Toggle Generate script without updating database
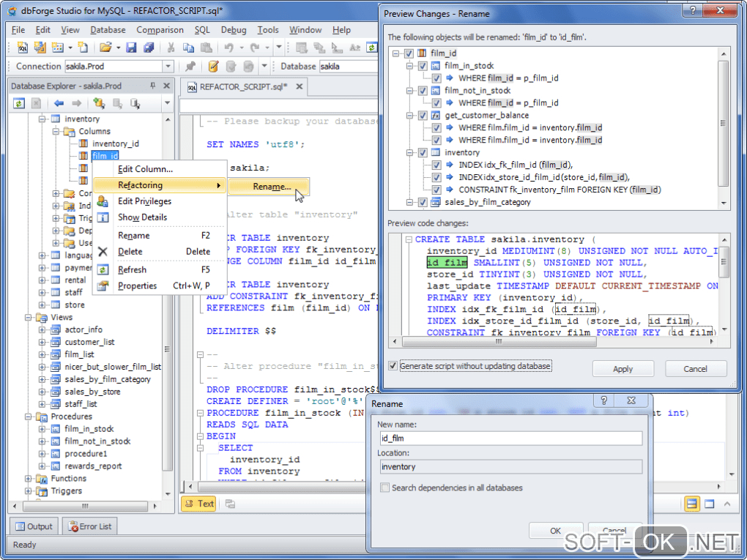 pyautogui.click(x=394, y=366)
